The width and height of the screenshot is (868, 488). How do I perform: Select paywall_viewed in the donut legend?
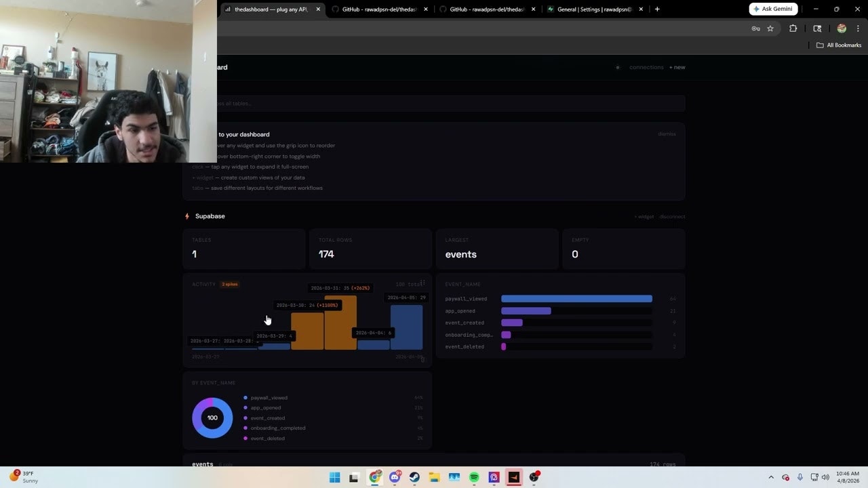tap(269, 398)
